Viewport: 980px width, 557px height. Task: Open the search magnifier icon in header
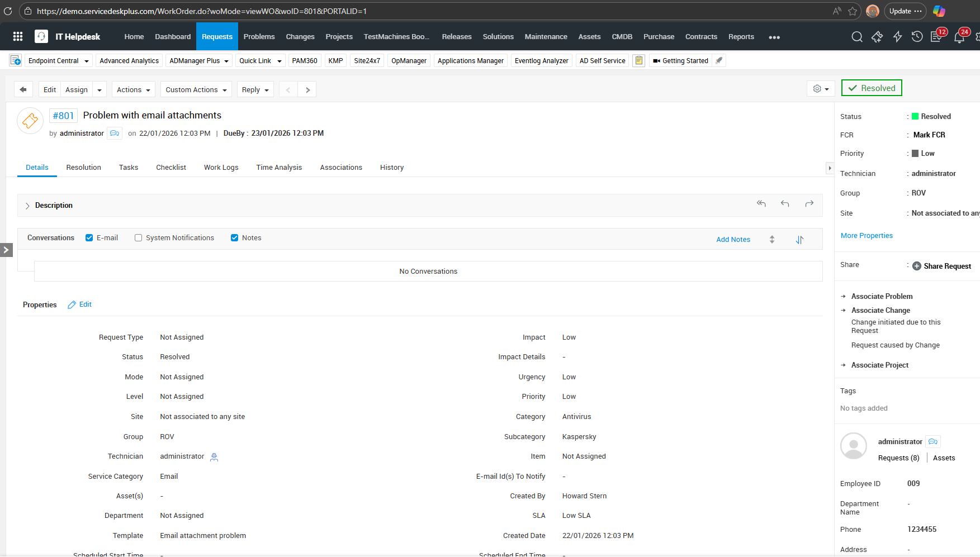point(856,37)
